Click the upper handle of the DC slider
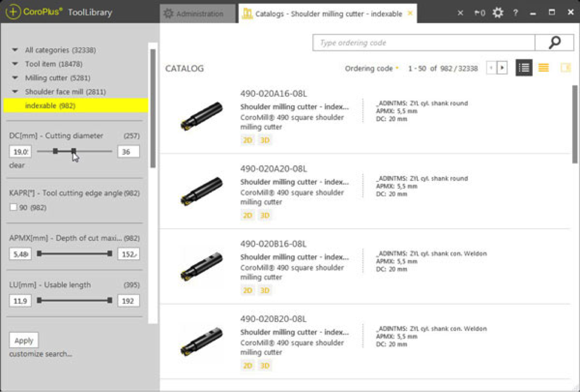Image resolution: width=580 pixels, height=392 pixels. tap(74, 151)
